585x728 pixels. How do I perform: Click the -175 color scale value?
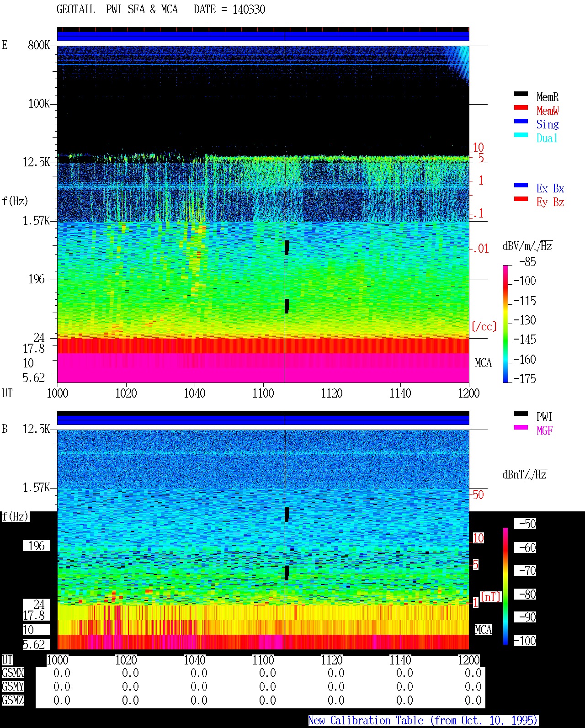(x=525, y=378)
